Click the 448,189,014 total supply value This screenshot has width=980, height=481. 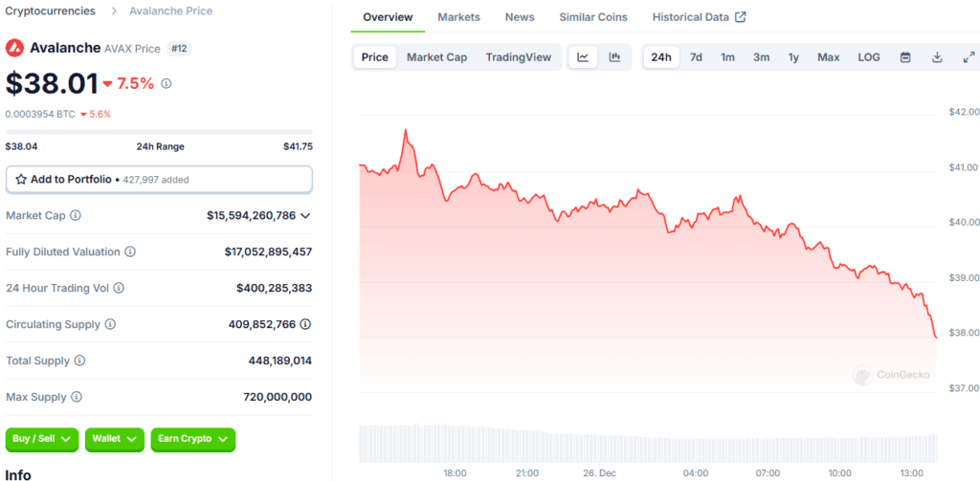point(280,361)
